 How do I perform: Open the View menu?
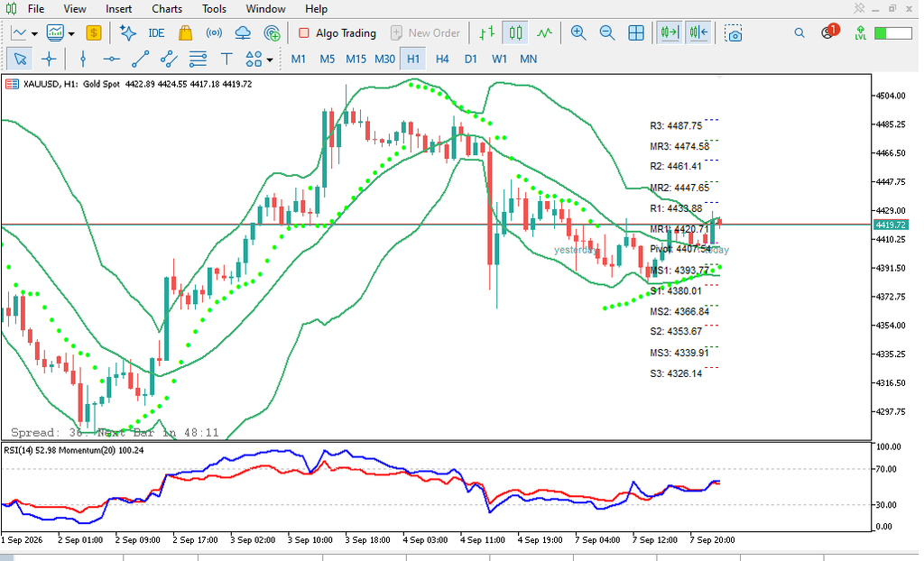(75, 9)
